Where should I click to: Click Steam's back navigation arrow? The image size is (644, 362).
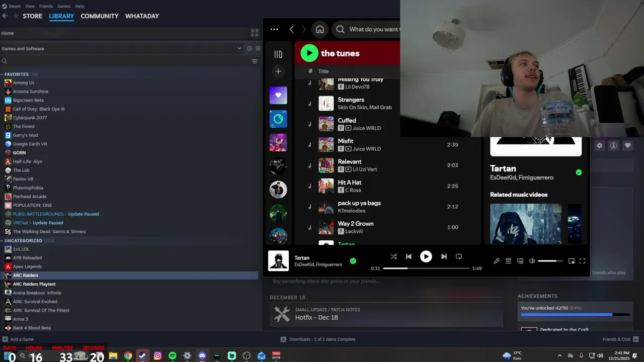pos(5,16)
